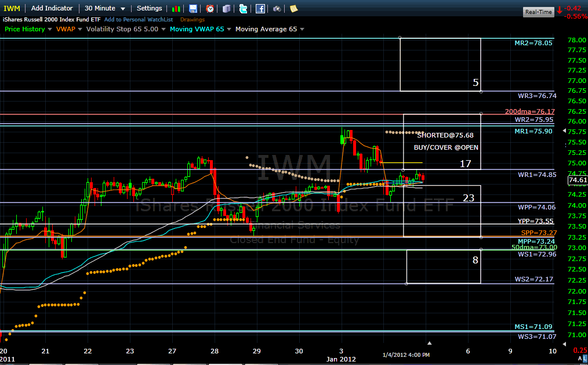
Task: Click the red down arrow price change indicator
Action: coord(560,10)
